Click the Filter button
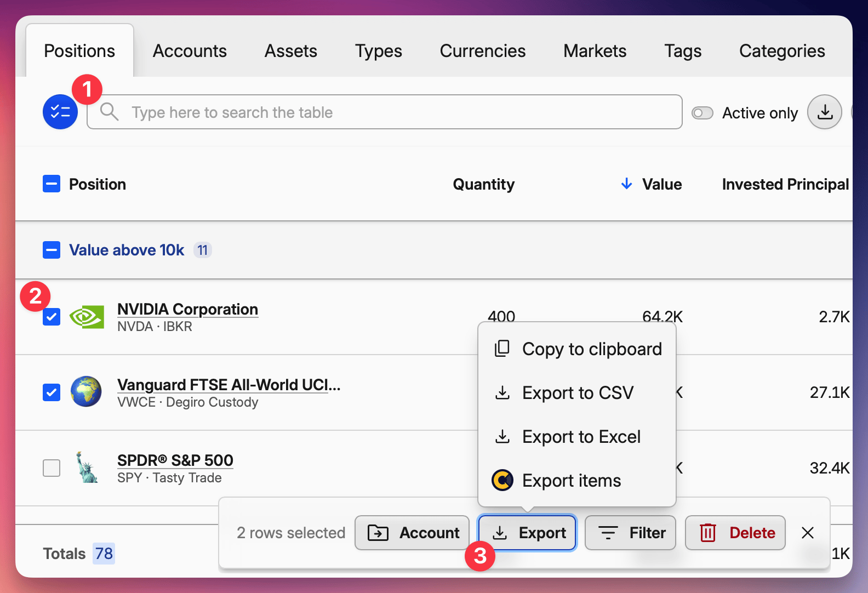Viewport: 868px width, 593px height. (x=630, y=533)
